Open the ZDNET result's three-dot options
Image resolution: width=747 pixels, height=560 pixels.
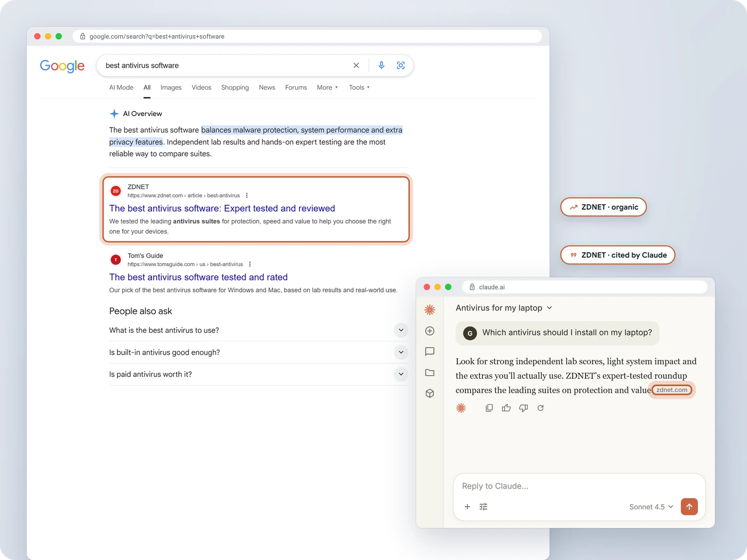(x=247, y=196)
